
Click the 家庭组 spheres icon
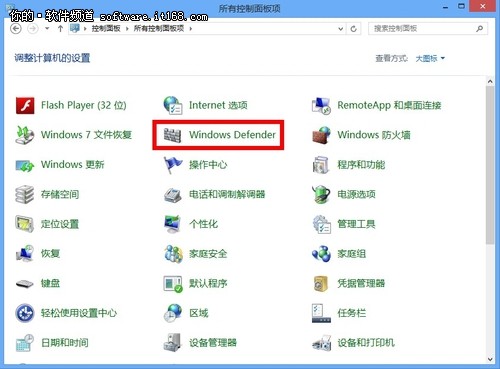click(321, 254)
